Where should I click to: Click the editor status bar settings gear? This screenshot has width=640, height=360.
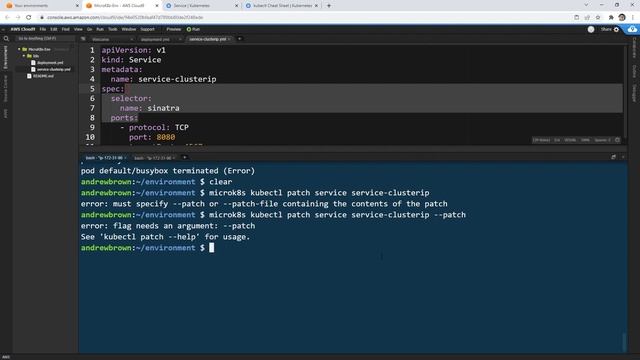coord(618,140)
